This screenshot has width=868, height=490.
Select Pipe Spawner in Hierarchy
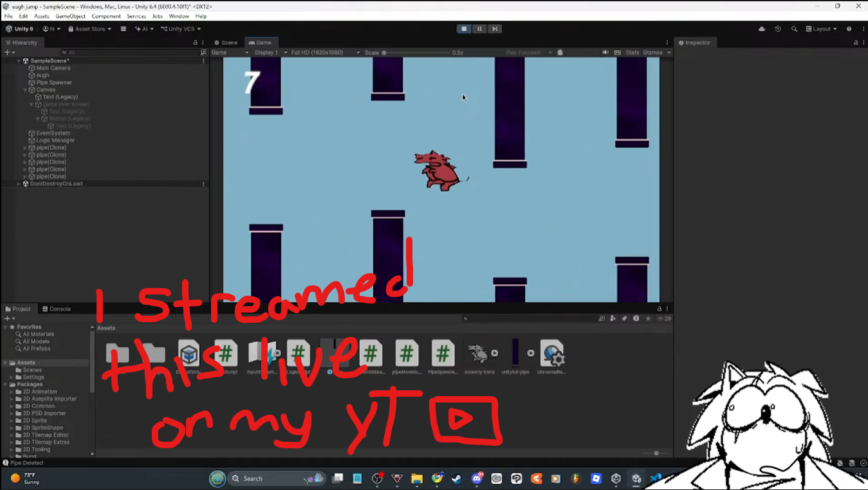54,82
